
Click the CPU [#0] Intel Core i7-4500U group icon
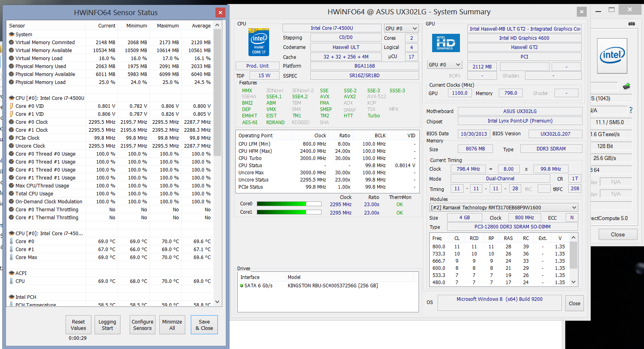coord(12,98)
